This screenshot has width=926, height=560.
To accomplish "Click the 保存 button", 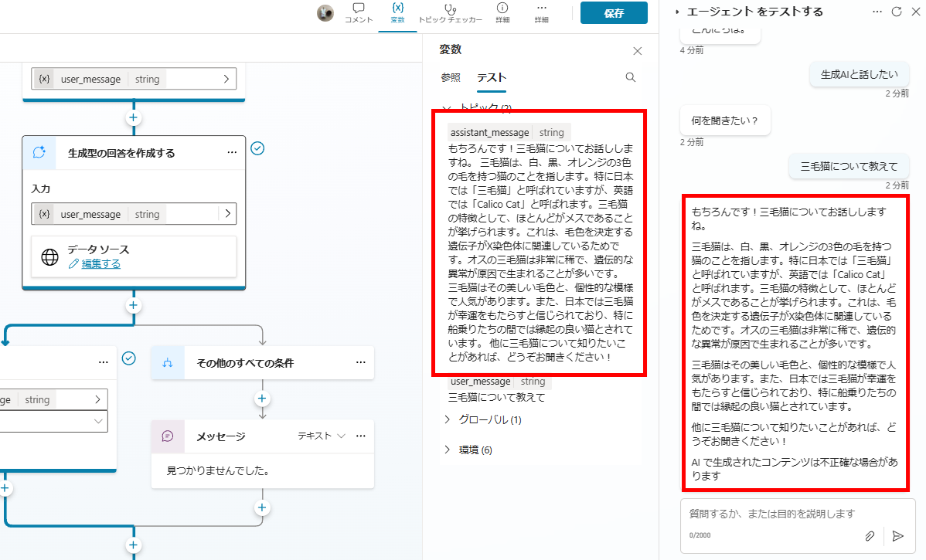I will coord(614,13).
